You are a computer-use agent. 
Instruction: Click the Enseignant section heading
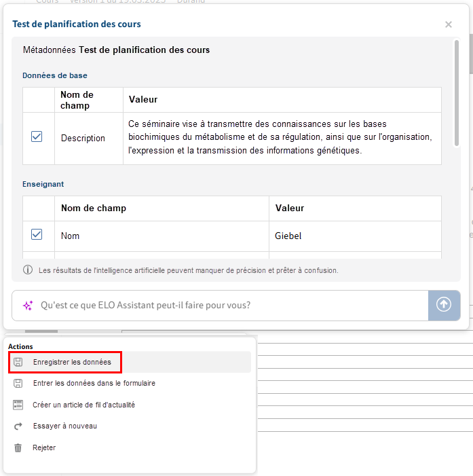(43, 184)
